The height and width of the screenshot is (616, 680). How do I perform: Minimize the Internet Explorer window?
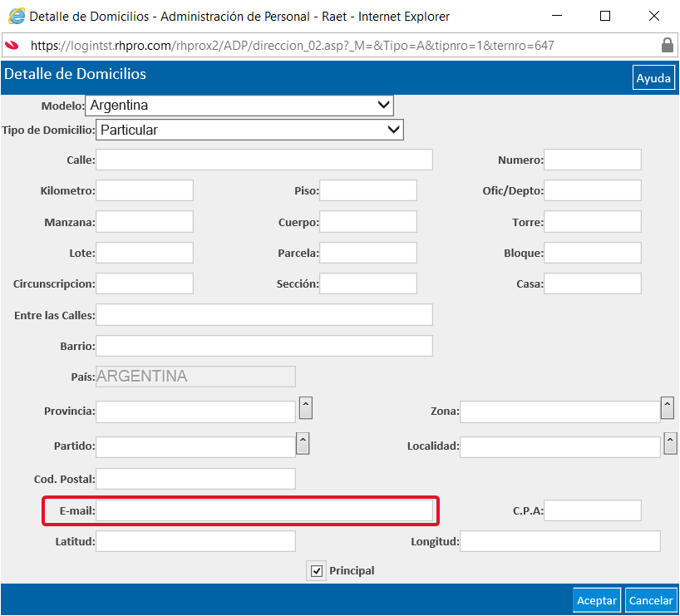pyautogui.click(x=557, y=16)
